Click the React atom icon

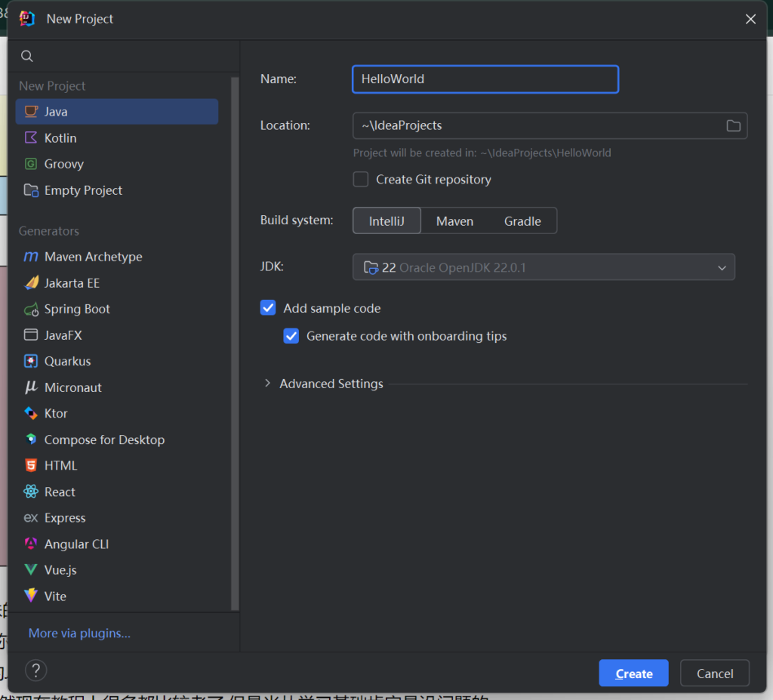click(x=31, y=492)
